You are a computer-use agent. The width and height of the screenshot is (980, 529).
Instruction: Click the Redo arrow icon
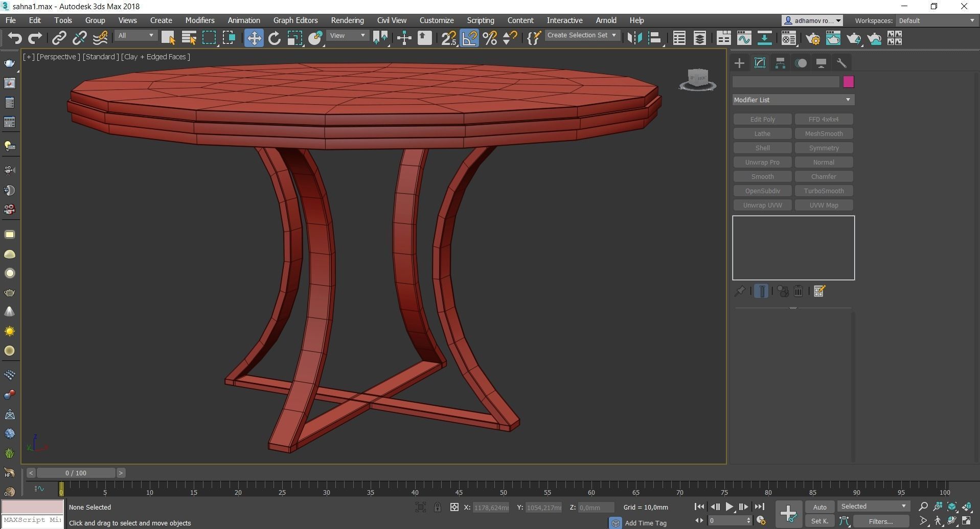point(35,38)
